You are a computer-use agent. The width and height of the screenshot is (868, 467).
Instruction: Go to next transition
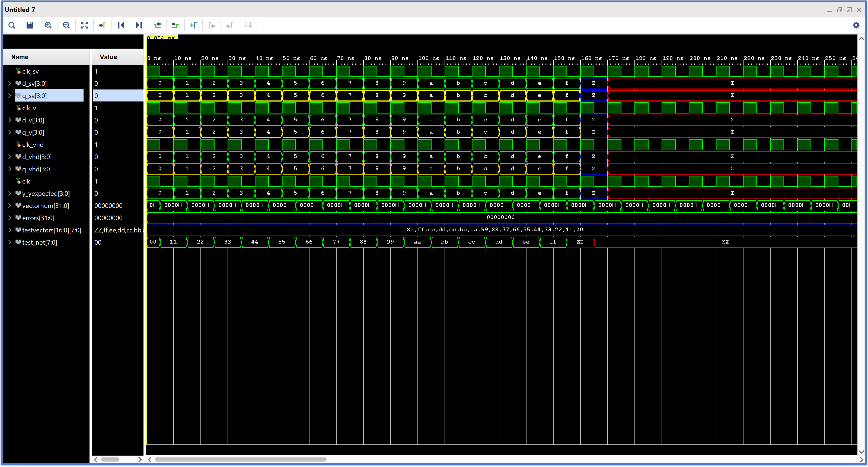click(175, 25)
